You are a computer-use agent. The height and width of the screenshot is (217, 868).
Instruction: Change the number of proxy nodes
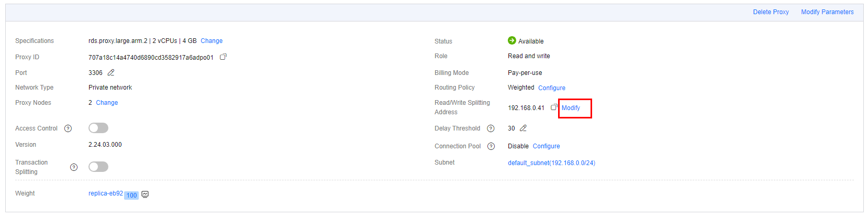coord(107,103)
